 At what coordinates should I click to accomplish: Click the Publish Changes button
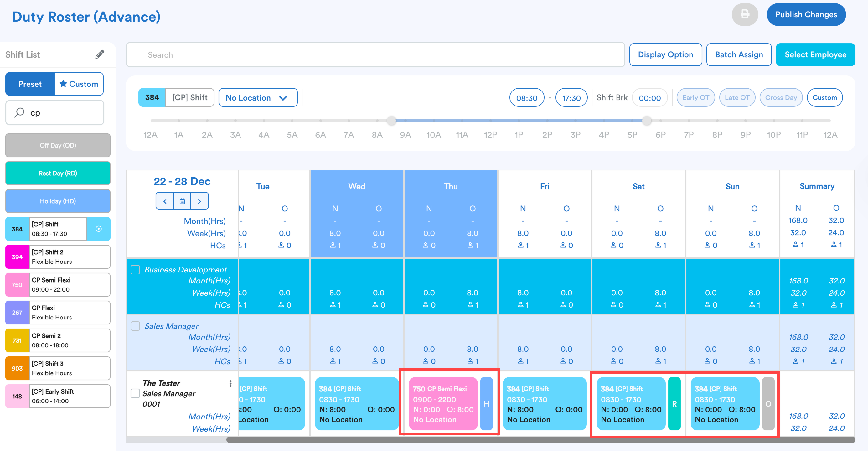(x=806, y=14)
